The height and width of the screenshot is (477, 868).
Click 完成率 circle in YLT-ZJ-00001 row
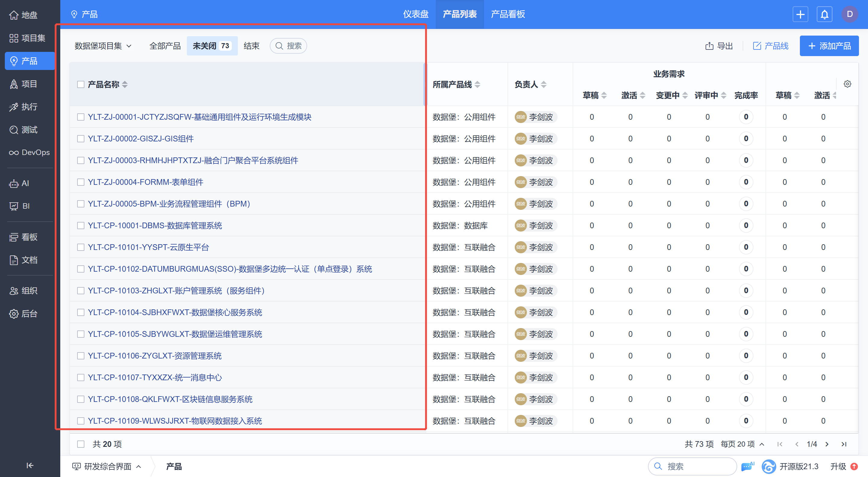coord(746,117)
